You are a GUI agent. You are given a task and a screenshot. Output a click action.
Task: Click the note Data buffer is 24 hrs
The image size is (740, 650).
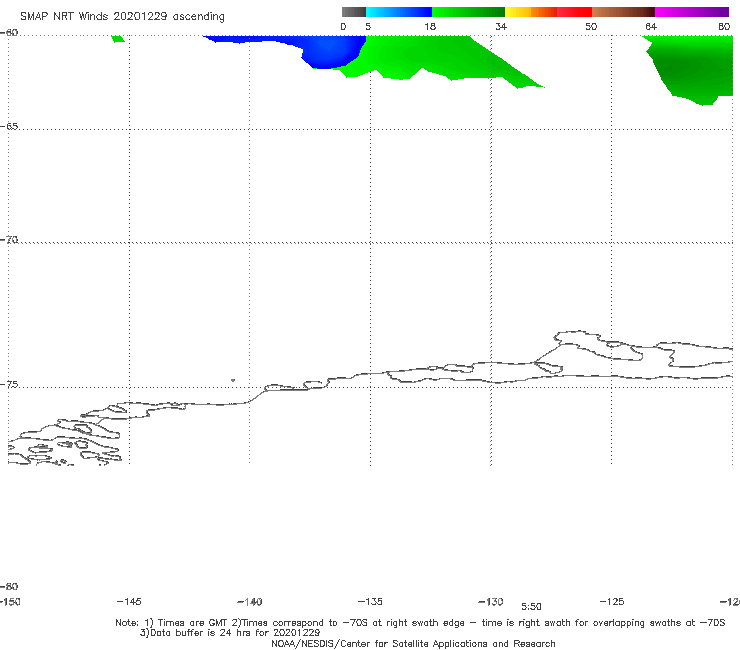[230, 633]
